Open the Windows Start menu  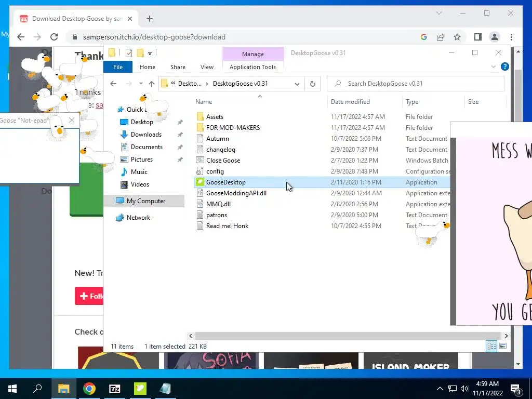(12, 389)
